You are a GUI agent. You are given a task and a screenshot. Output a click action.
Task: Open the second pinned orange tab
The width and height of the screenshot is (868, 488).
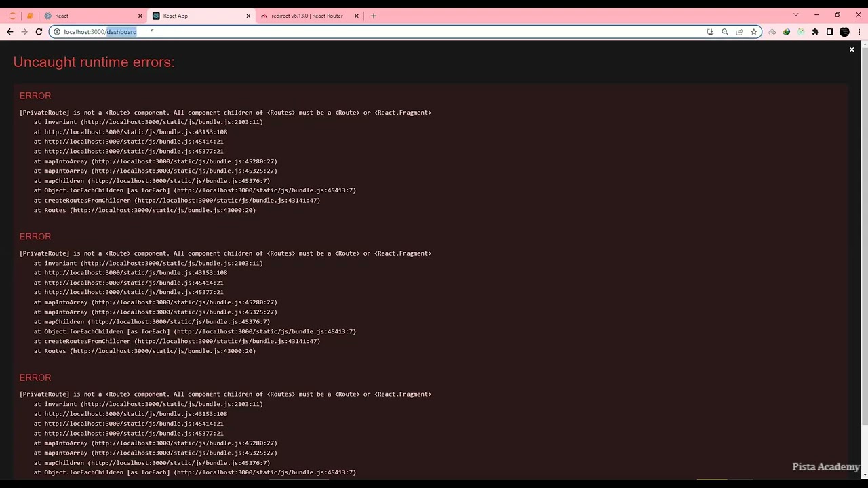tap(30, 16)
